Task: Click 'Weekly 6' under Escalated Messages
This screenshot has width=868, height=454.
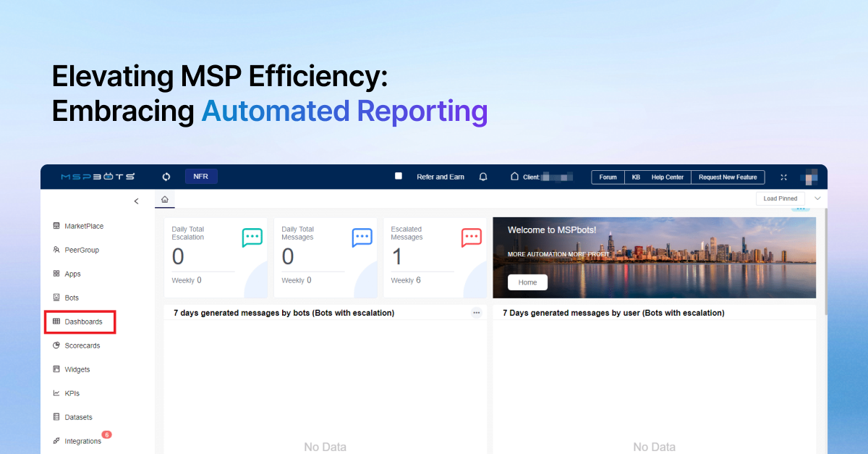Action: [x=406, y=280]
